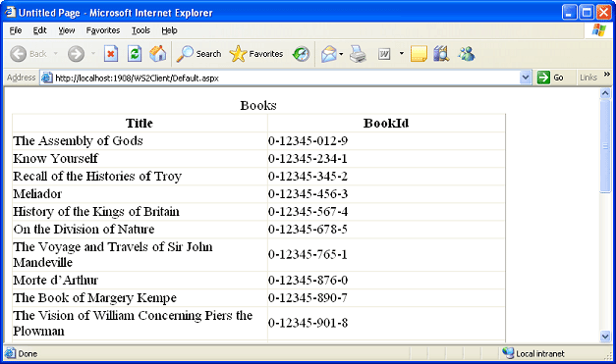Click the yellow Discuss note icon

click(419, 54)
